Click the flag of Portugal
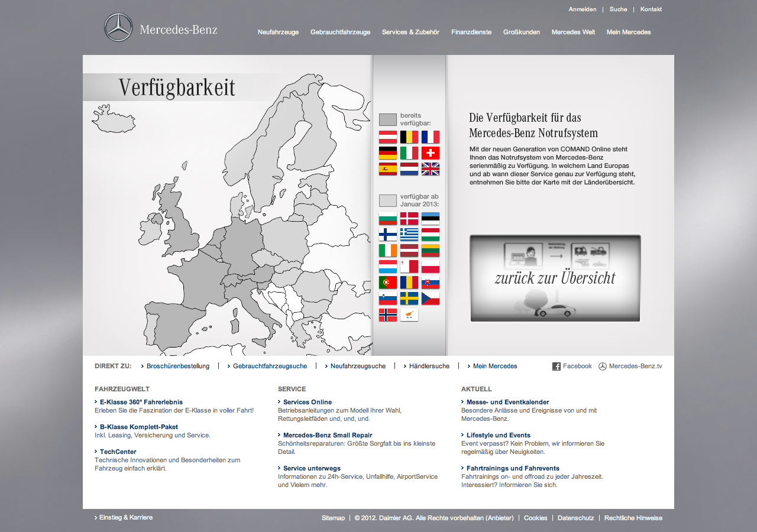The image size is (757, 532). pos(388,283)
